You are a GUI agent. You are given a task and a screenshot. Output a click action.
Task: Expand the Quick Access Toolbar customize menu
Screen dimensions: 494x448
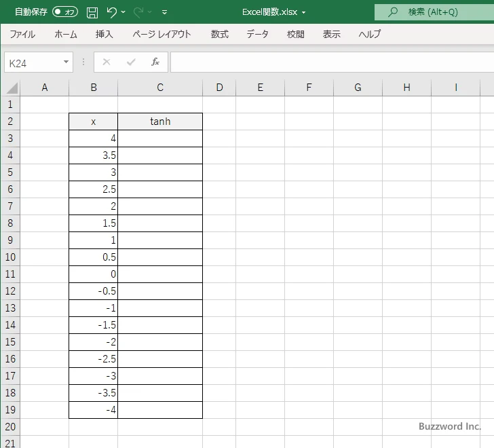[x=165, y=12]
